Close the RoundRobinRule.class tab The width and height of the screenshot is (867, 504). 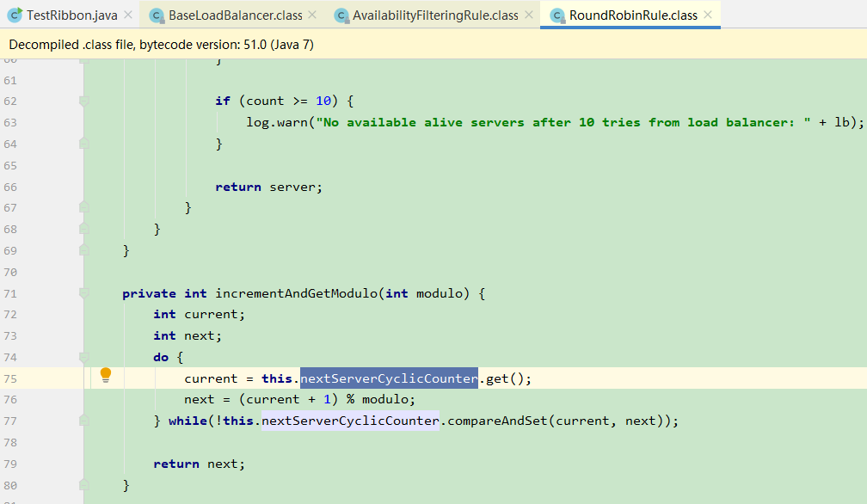click(x=708, y=15)
